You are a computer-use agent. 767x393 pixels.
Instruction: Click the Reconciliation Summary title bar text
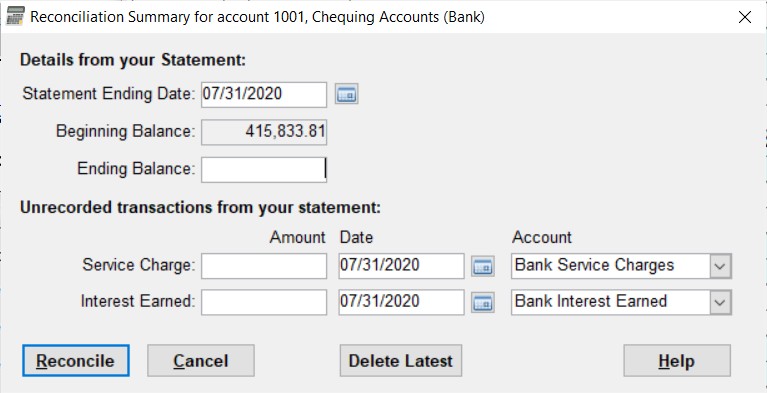tap(257, 17)
